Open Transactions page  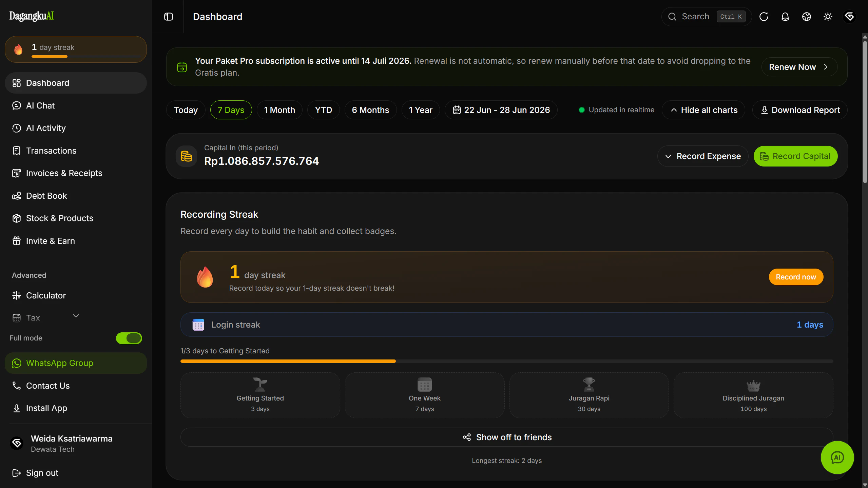click(x=76, y=151)
